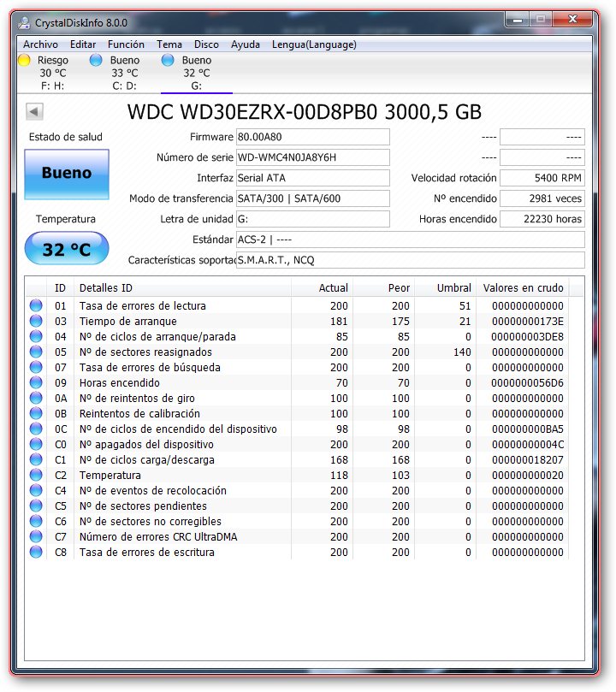The width and height of the screenshot is (616, 692).
Task: Click status icon for sectores pendientes row
Action: 36,506
